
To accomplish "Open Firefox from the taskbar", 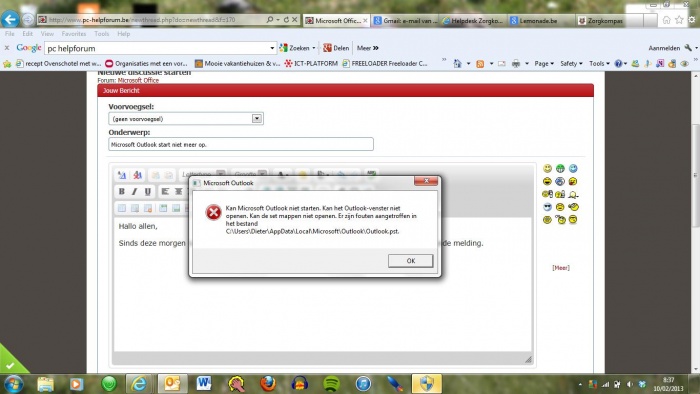I will point(268,384).
